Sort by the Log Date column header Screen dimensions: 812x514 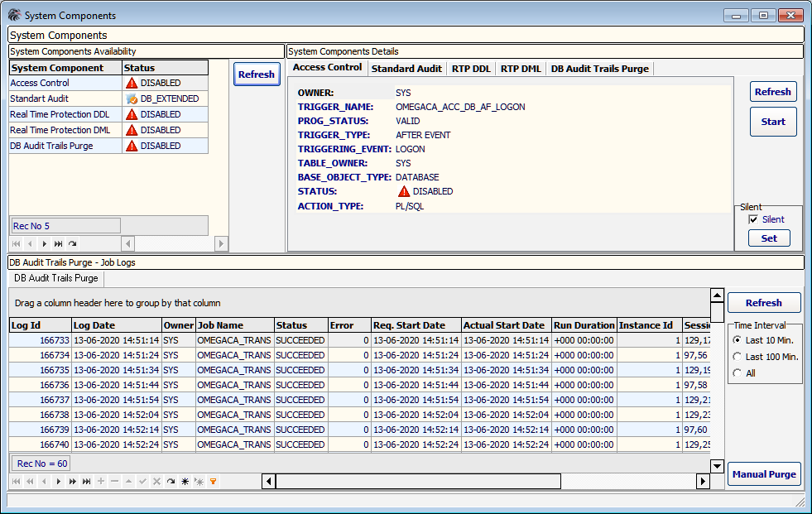pos(115,325)
